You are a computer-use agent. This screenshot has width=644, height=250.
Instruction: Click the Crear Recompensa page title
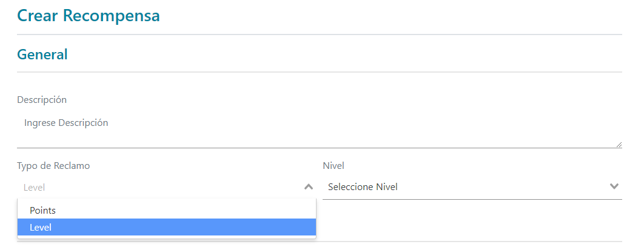[89, 16]
